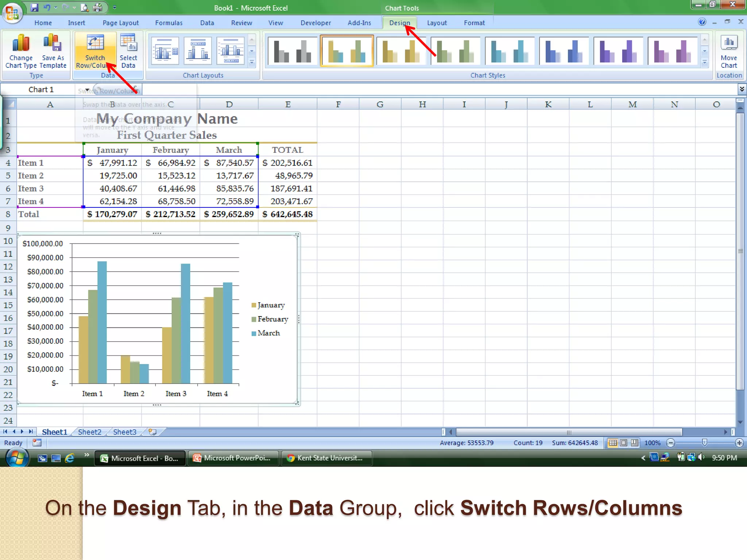The image size is (747, 560).
Task: Switch to the Data tab
Action: click(x=207, y=23)
